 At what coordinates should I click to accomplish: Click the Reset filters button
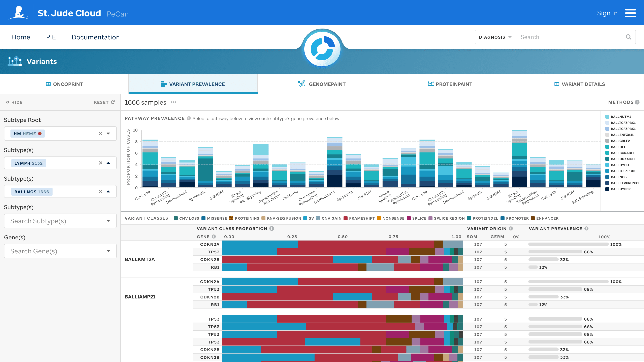point(104,102)
